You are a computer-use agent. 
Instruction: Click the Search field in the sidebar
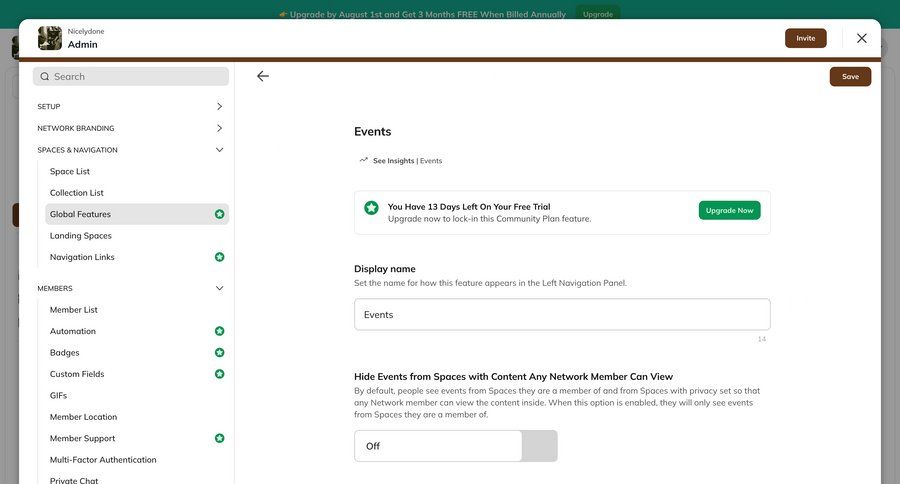(131, 76)
